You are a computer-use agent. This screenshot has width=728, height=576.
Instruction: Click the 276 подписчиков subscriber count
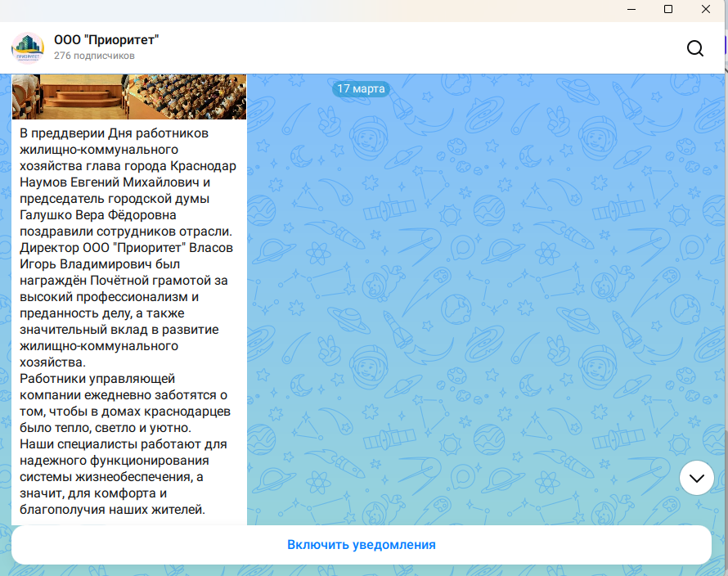(x=94, y=56)
